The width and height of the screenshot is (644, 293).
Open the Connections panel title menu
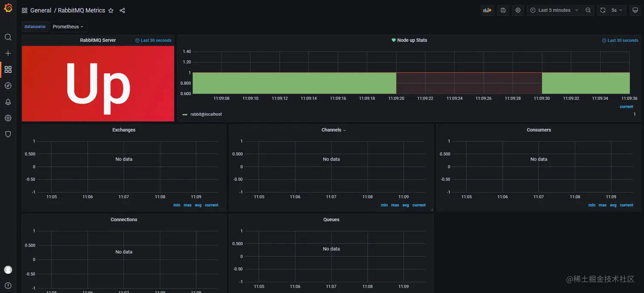(124, 220)
